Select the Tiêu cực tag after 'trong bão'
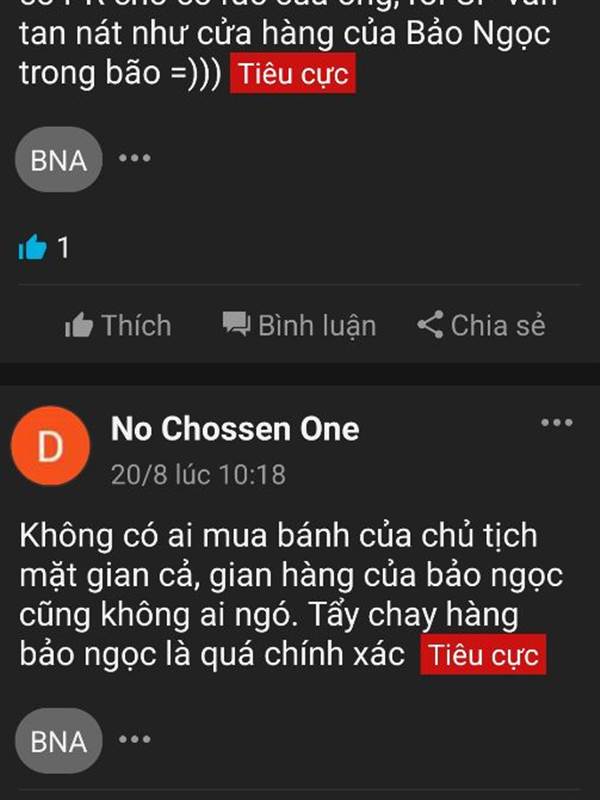 (293, 73)
